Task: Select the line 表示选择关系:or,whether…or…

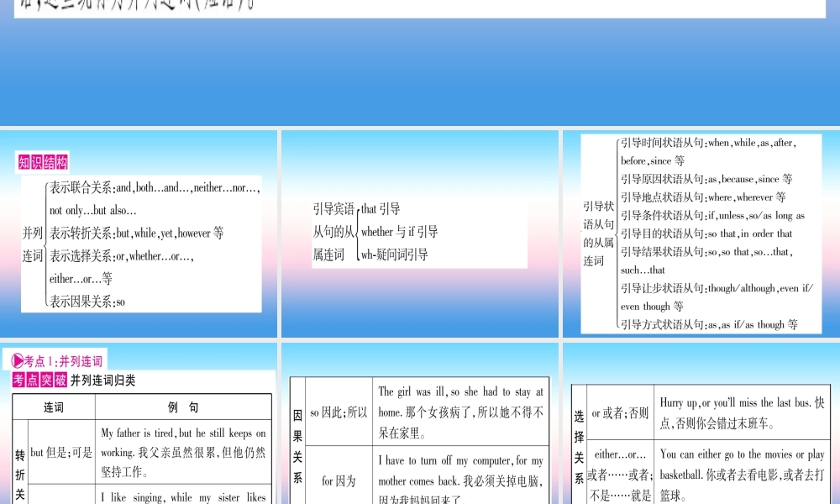Action: [122, 256]
